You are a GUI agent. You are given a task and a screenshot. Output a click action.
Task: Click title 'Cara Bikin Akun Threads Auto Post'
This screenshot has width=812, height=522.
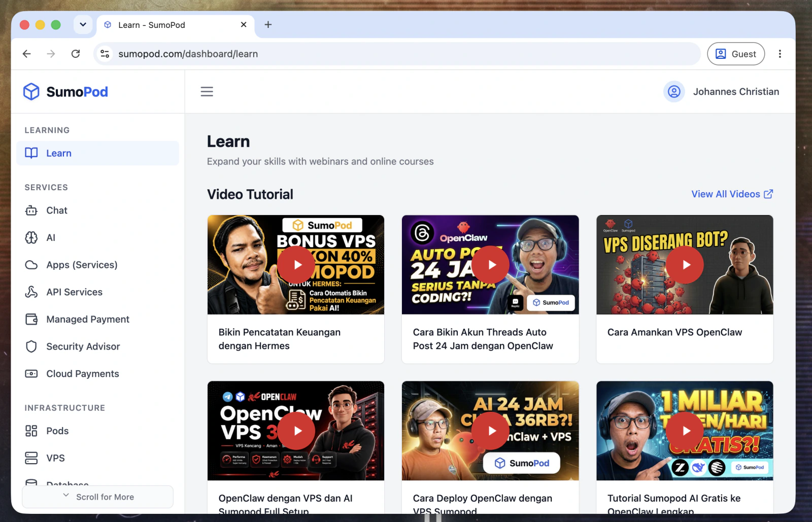click(483, 339)
